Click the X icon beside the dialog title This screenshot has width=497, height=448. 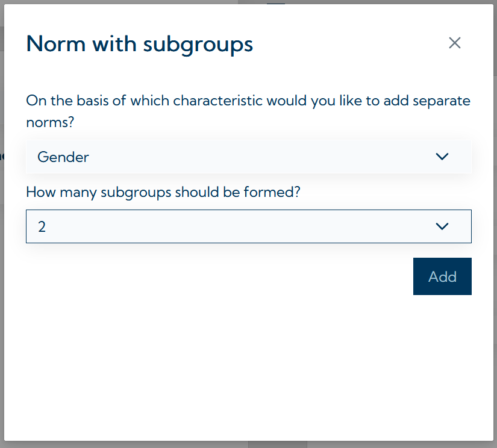coord(455,43)
